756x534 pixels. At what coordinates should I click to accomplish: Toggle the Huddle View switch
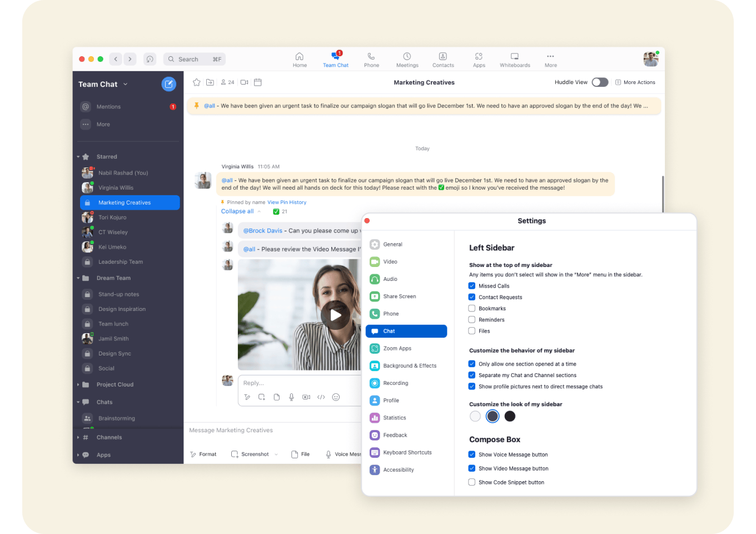point(599,82)
